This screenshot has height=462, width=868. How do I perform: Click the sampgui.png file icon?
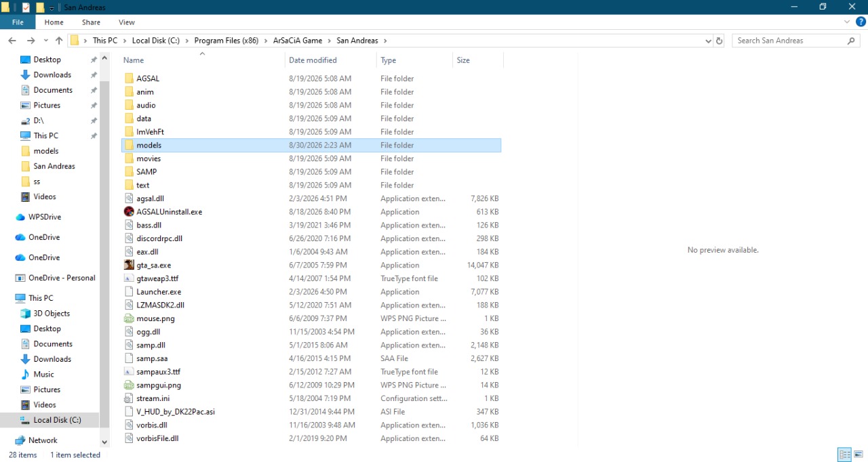[130, 385]
